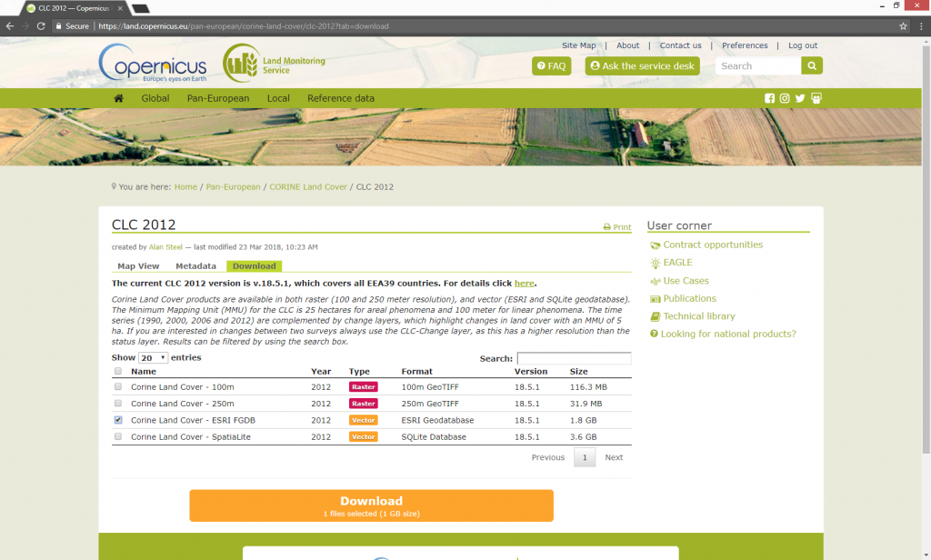Sort table by Name column header
The height and width of the screenshot is (560, 931).
(x=144, y=371)
